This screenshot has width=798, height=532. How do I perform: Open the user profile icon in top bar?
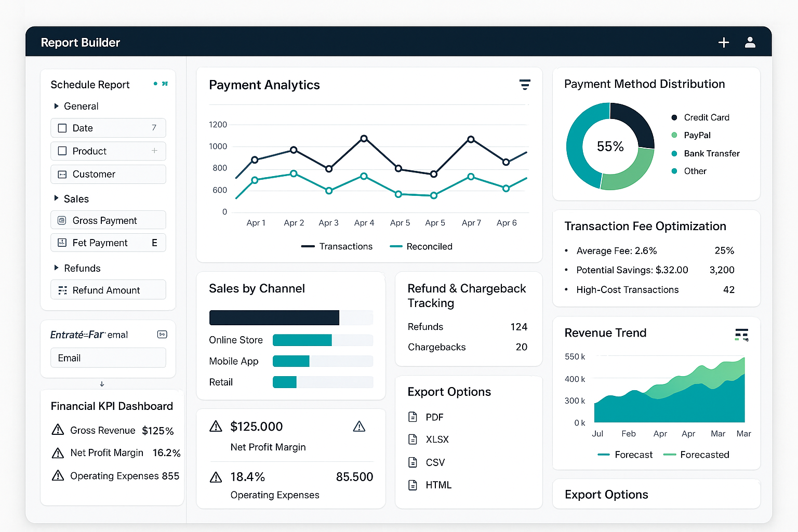tap(750, 42)
